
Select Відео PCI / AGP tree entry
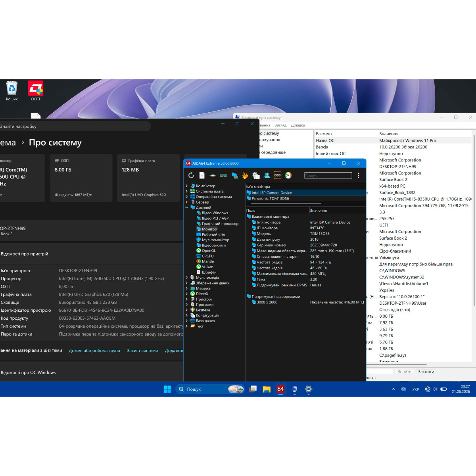(215, 218)
